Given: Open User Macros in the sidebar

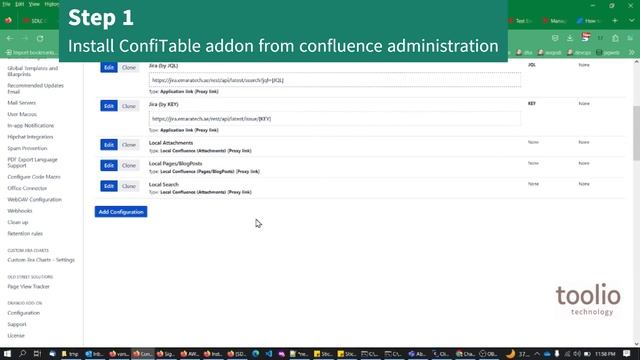Looking at the screenshot, I should (x=22, y=114).
